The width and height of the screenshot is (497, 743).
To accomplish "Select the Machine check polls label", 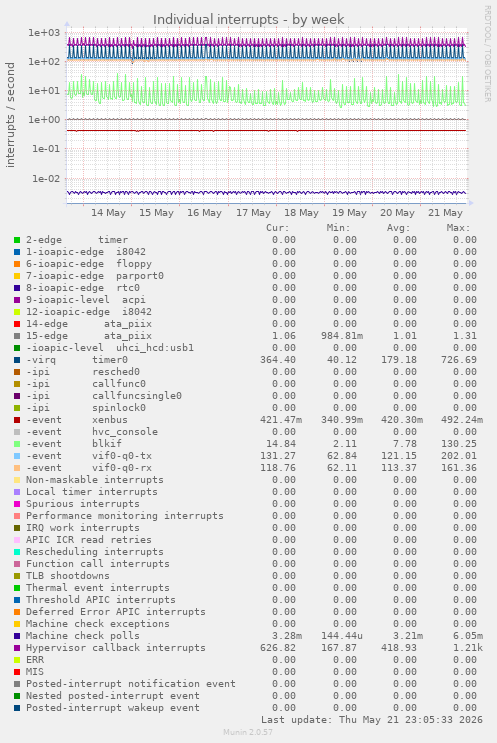I will pyautogui.click(x=82, y=636).
